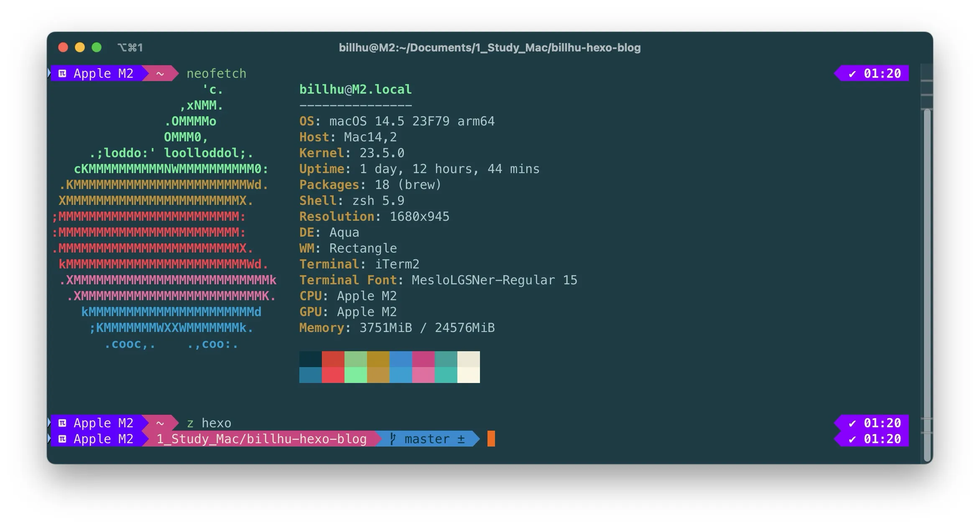
Task: Click the chip icon beside 'z hexo' prompt
Action: click(62, 423)
